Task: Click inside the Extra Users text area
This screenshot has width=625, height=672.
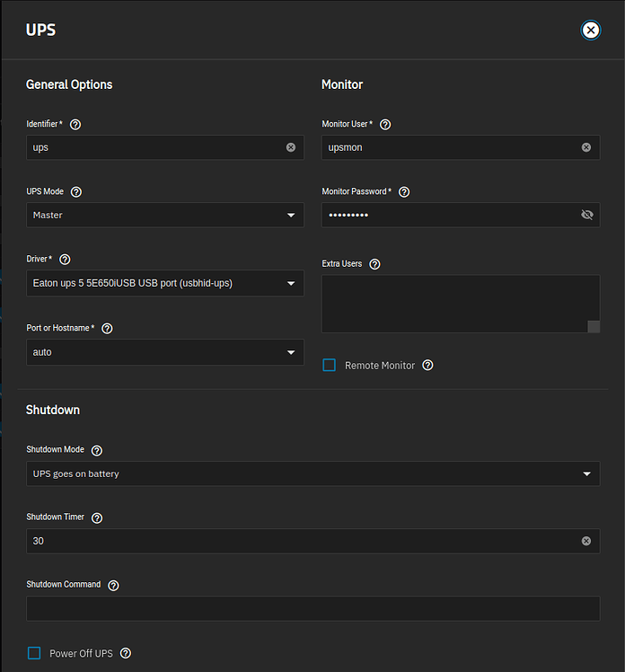Action: tap(461, 304)
